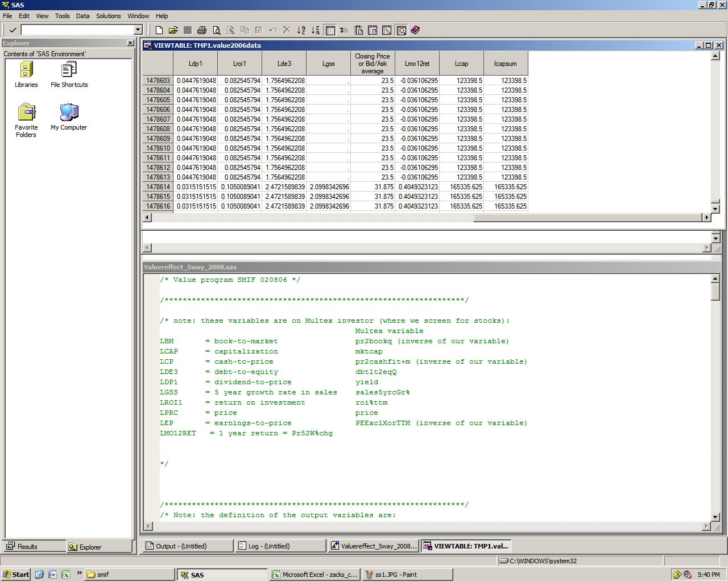
Task: Select the Lmo12ret column header
Action: point(417,64)
